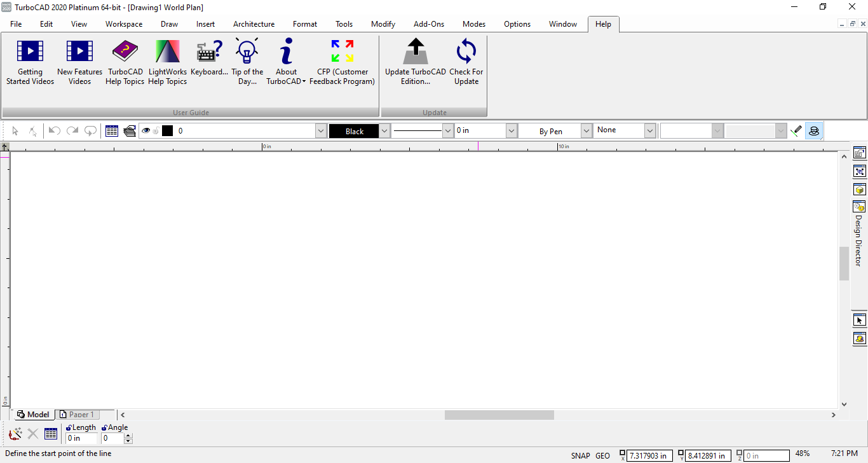This screenshot has width=868, height=463.
Task: Open the gears side-panel icon above Design Director
Action: coord(860,207)
